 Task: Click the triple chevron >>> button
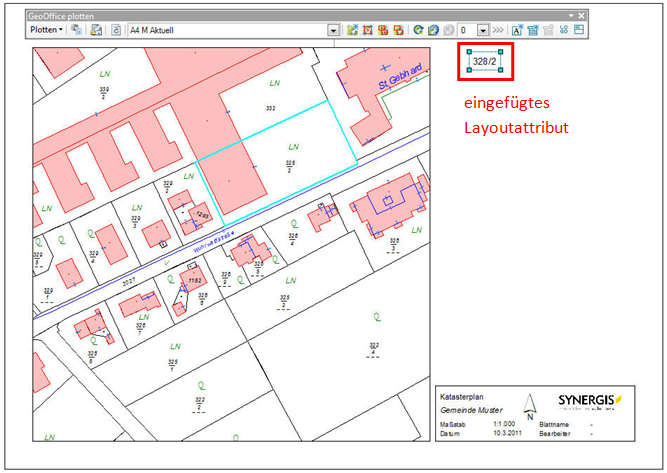(x=498, y=30)
